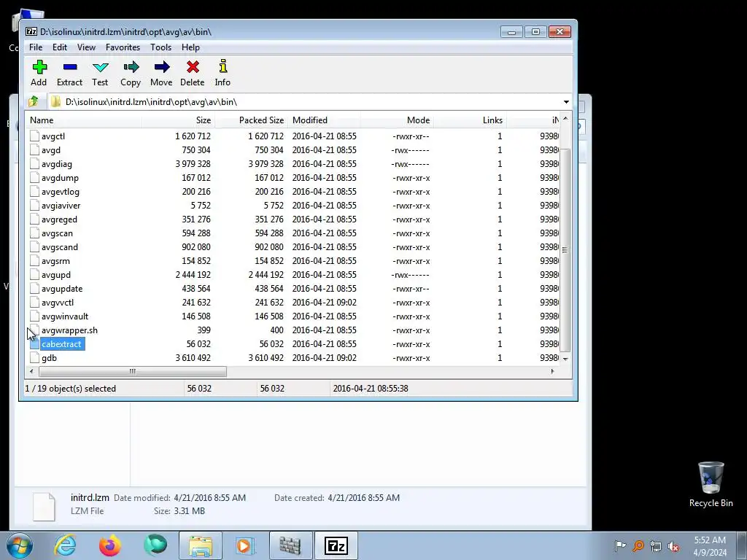The image size is (747, 560).
Task: Click the file icon beside avgctl
Action: tap(34, 136)
